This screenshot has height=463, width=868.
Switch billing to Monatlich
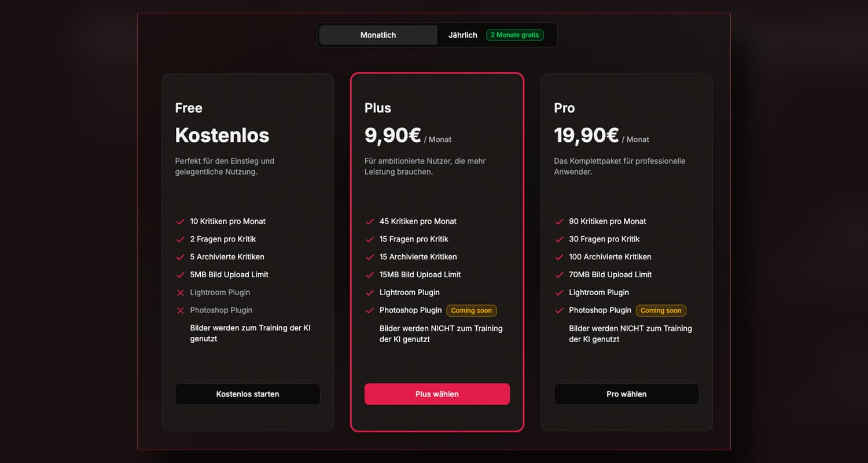(x=378, y=35)
